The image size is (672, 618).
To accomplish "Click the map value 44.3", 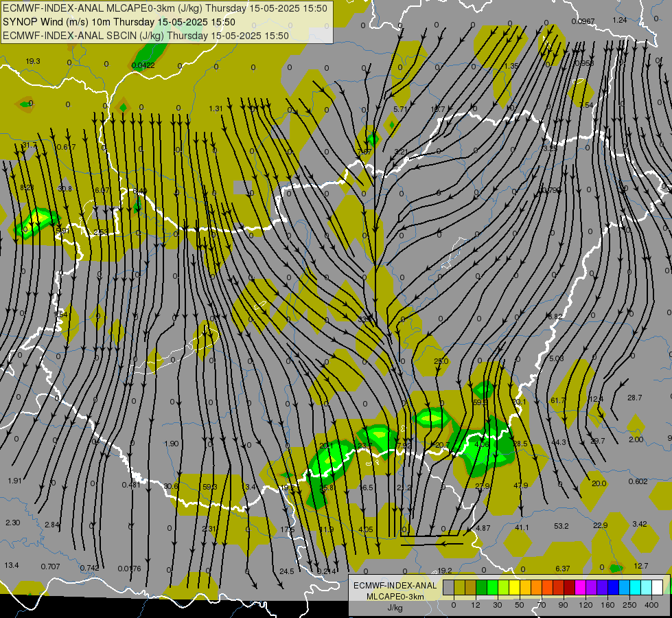I will click(559, 442).
